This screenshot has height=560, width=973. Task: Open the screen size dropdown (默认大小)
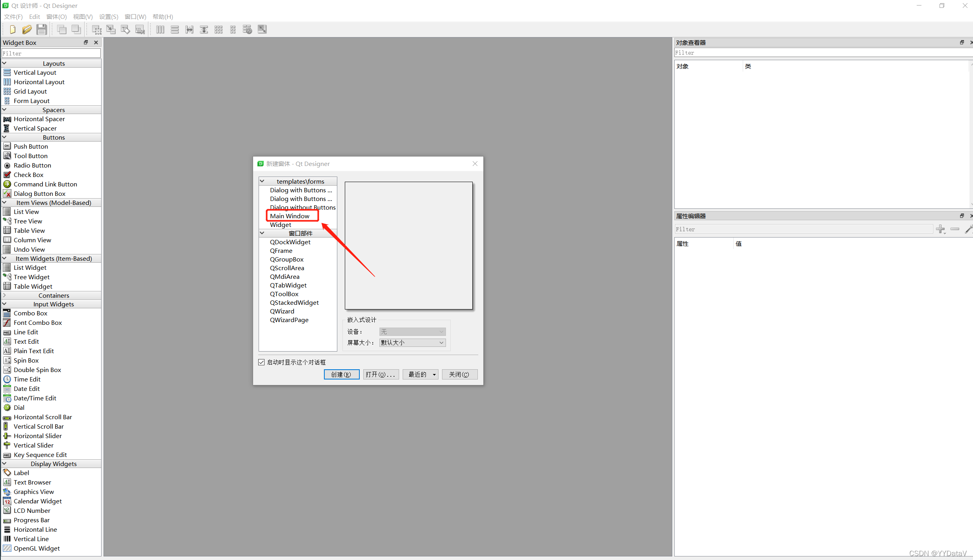click(413, 343)
